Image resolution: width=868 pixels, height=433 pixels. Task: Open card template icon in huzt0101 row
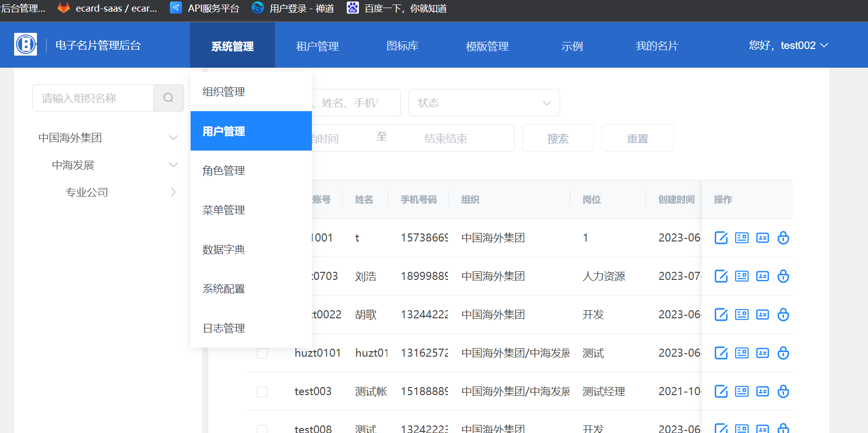[742, 353]
